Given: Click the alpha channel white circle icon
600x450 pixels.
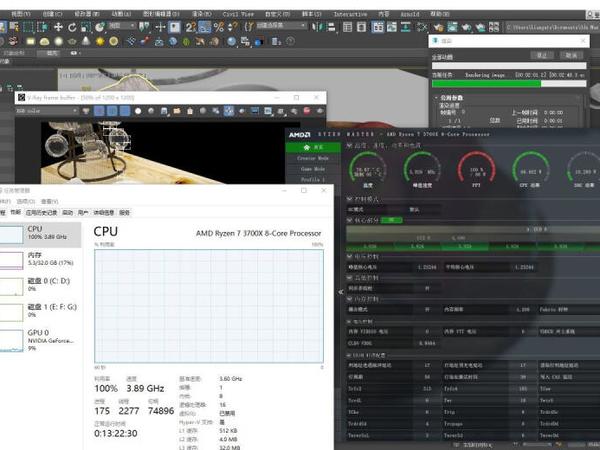Looking at the screenshot, I should [138, 111].
